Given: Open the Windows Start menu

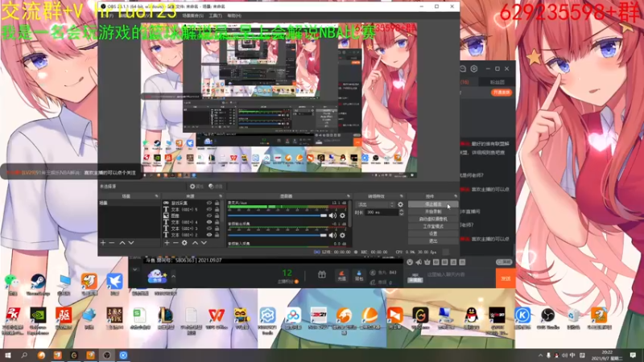Looking at the screenshot, I should click(x=7, y=355).
